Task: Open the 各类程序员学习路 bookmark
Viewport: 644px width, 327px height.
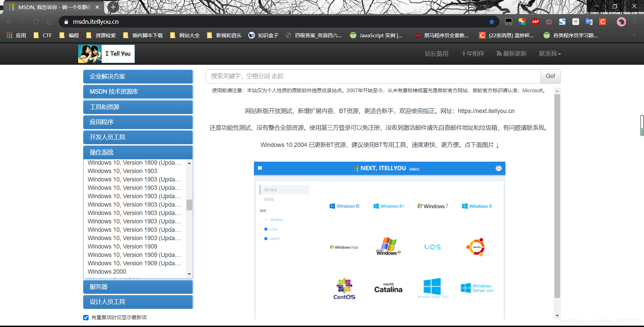Action: point(571,35)
